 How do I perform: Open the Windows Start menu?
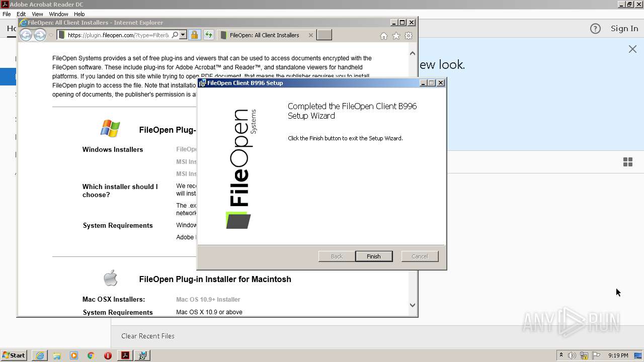coord(14,355)
